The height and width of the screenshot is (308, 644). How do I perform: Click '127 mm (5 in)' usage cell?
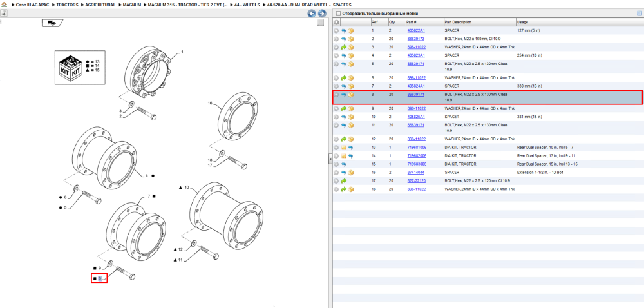pyautogui.click(x=528, y=31)
